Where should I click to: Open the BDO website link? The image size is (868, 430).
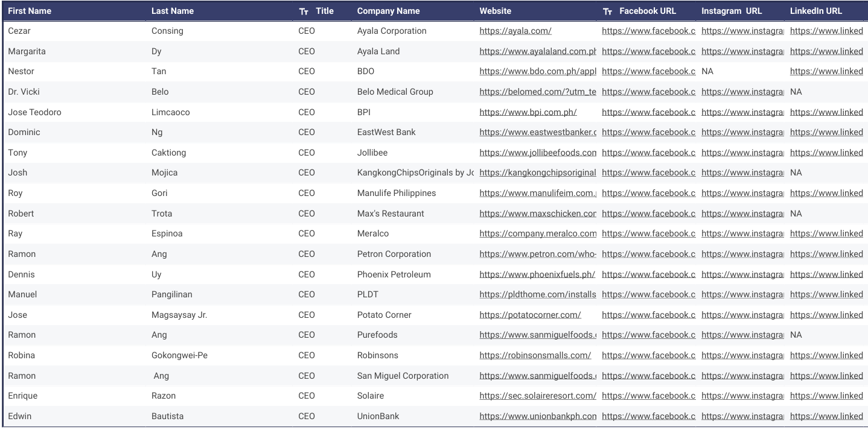click(x=538, y=71)
